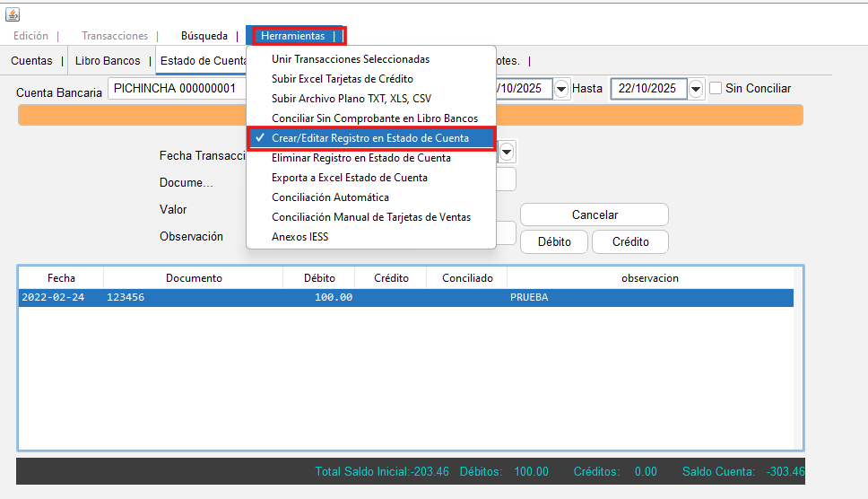Choose Unir Transacciones Seleccionadas

(x=351, y=59)
